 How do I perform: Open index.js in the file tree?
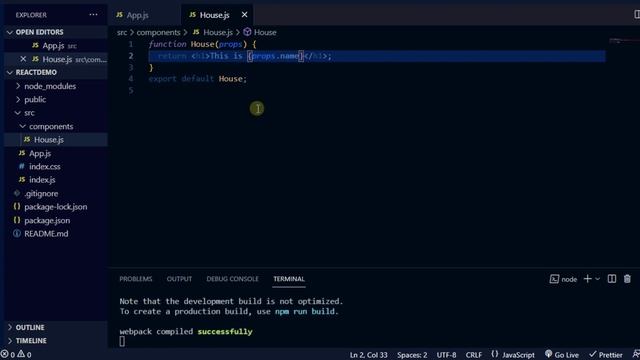tap(42, 180)
